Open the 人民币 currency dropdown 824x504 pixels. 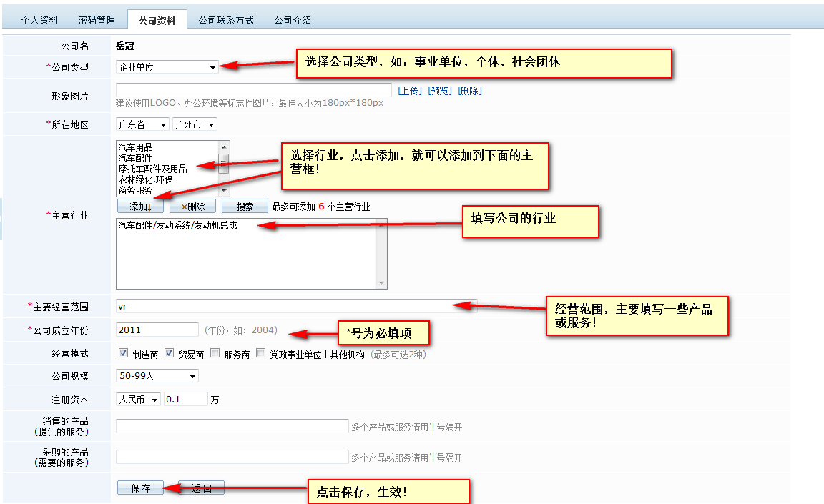click(x=138, y=400)
